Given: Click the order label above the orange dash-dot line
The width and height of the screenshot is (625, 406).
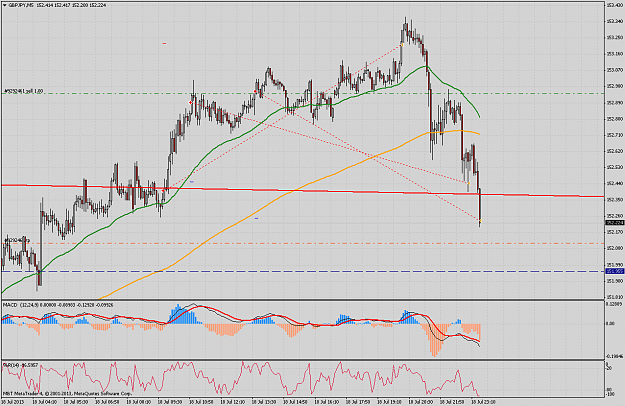Looking at the screenshot, I should 17,240.
